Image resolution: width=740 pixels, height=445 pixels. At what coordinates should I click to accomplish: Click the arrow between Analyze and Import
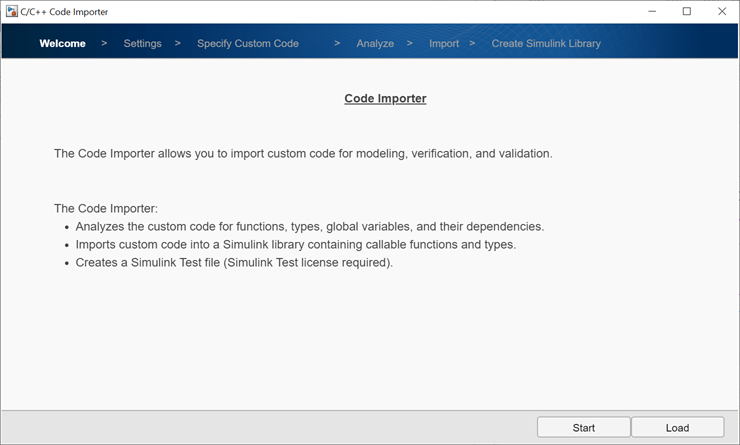(410, 44)
